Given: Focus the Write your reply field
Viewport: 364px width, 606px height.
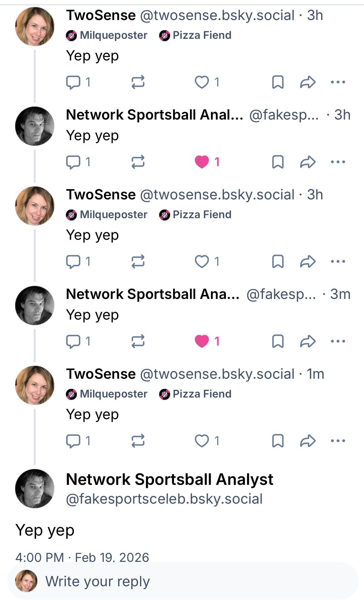Looking at the screenshot, I should point(188,581).
